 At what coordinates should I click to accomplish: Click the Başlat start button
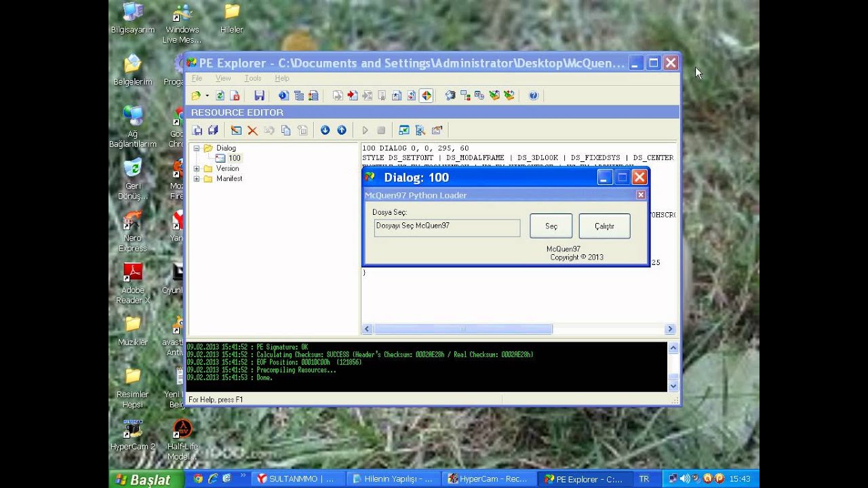pos(145,479)
